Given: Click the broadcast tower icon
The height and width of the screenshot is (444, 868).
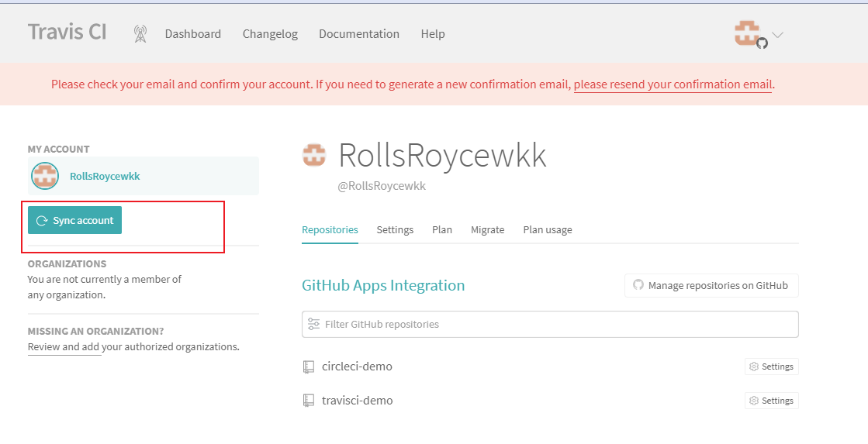Looking at the screenshot, I should pyautogui.click(x=140, y=34).
